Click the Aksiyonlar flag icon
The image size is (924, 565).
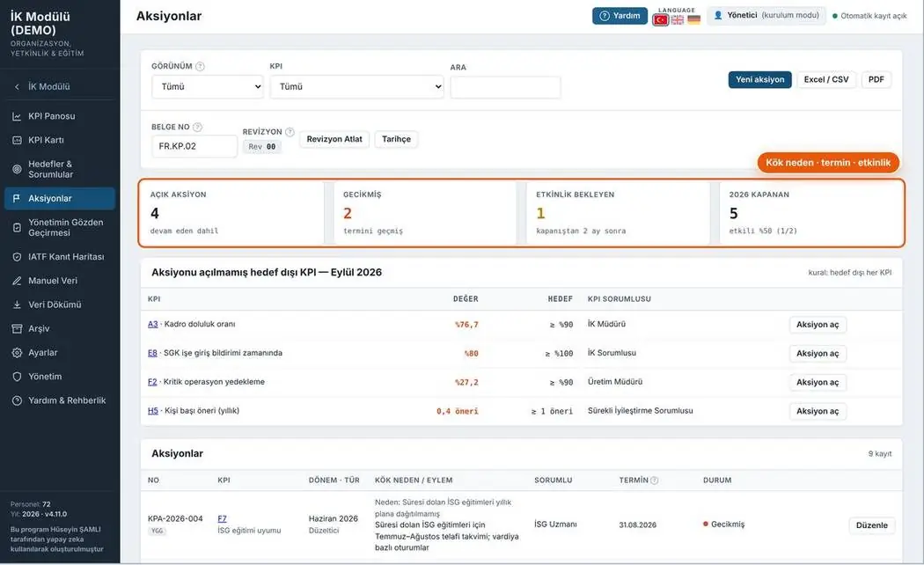tap(17, 199)
